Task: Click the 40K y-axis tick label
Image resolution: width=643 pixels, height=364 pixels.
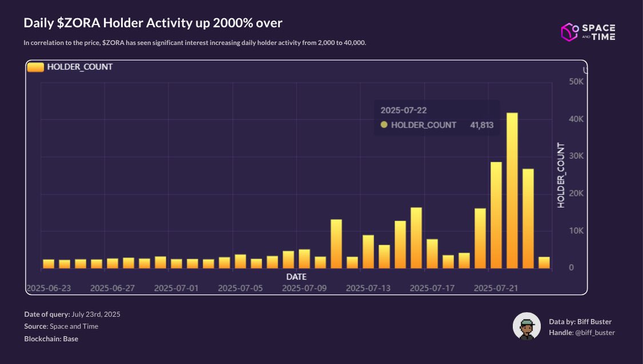Action: [x=576, y=119]
